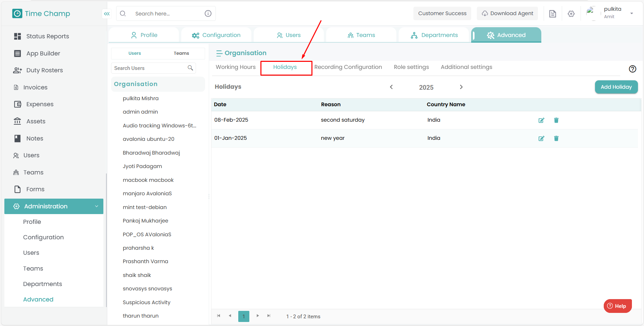The width and height of the screenshot is (644, 326).
Task: Open the settings gear in header
Action: tap(571, 14)
